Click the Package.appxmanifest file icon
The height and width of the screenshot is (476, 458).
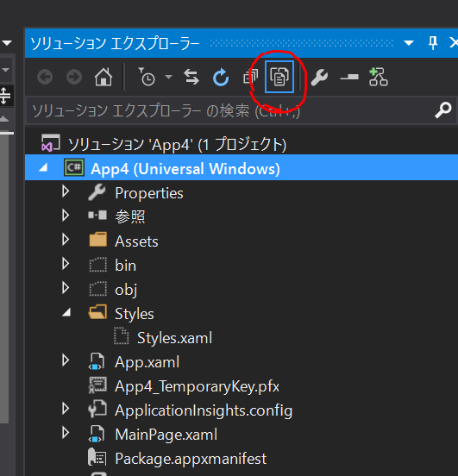coord(97,457)
